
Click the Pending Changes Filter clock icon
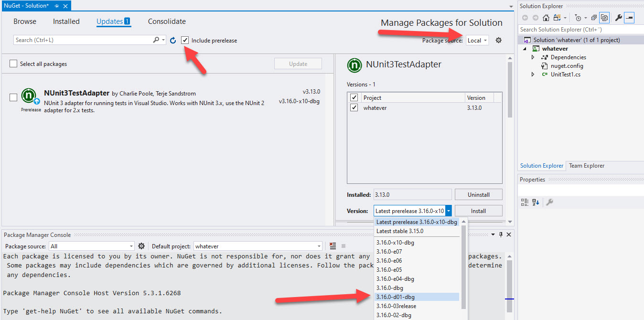(x=578, y=18)
